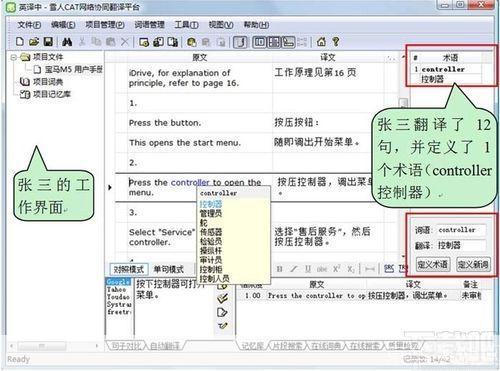Screen dimensions: 500x371
Task: Choose 控制柜 from the suggestion popup
Action: click(x=211, y=269)
